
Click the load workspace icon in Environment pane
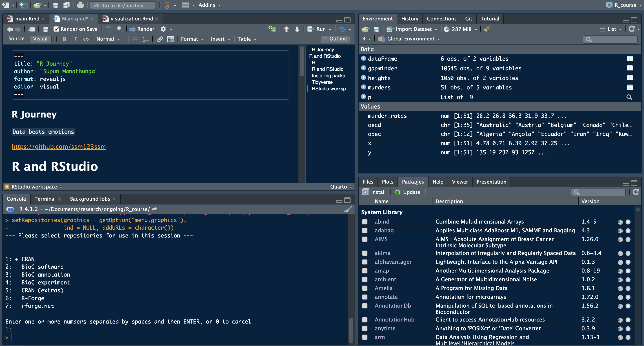pyautogui.click(x=366, y=29)
